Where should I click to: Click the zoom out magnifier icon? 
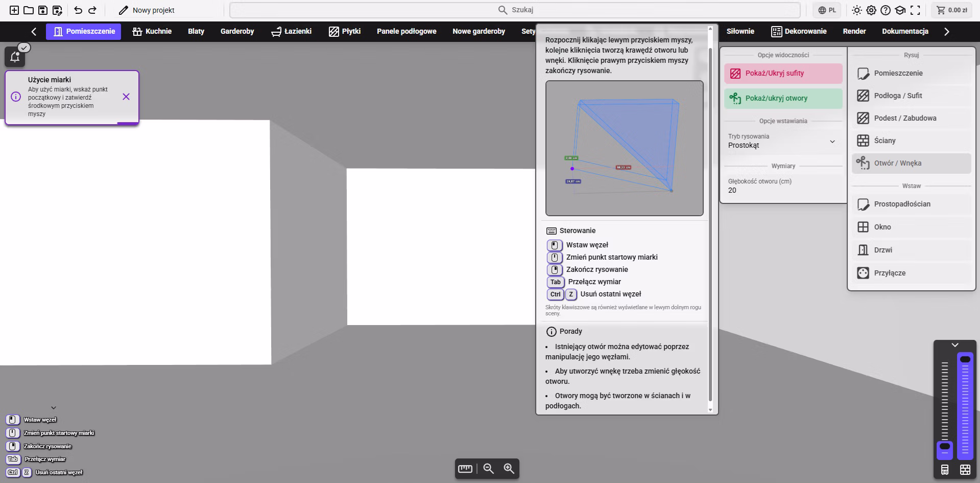[488, 469]
